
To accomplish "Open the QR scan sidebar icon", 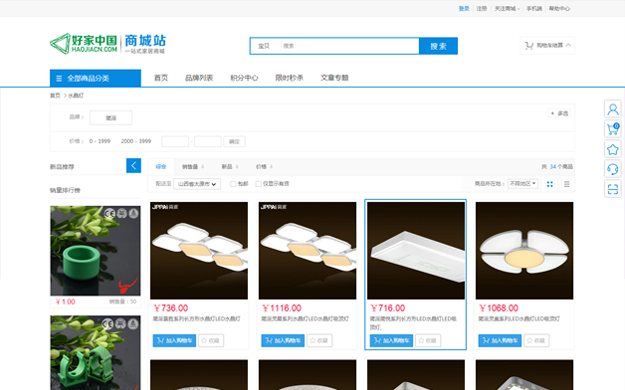I will 613,189.
